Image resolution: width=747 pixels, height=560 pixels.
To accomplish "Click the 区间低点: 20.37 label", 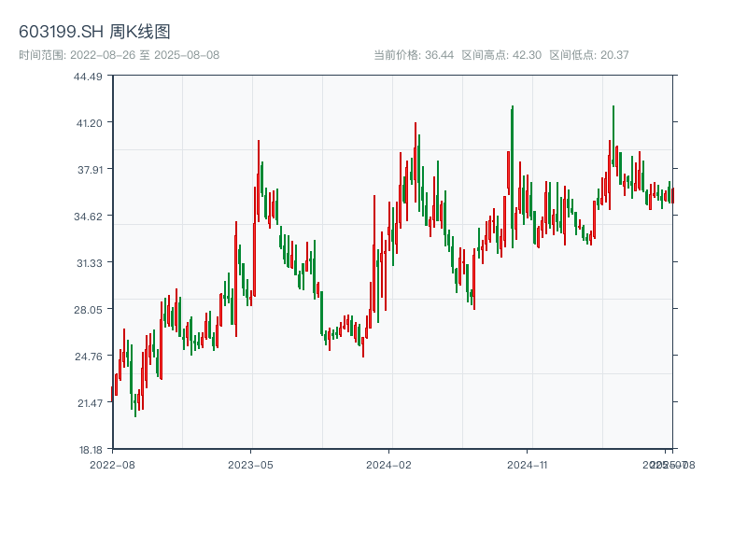I will coord(589,55).
